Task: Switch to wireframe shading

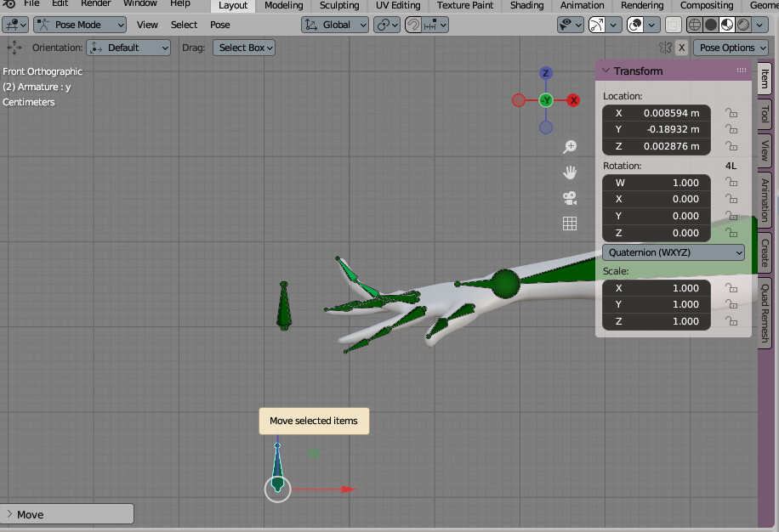Action: coord(695,25)
